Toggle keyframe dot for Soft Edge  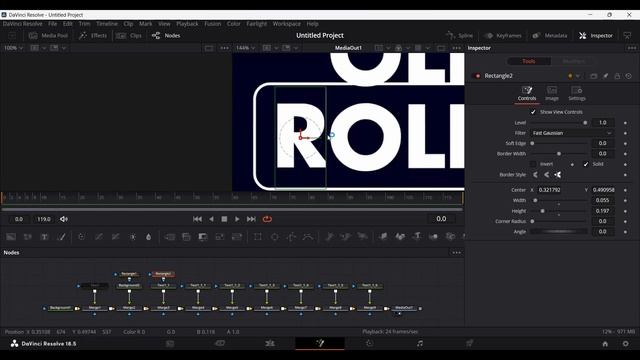click(x=625, y=144)
